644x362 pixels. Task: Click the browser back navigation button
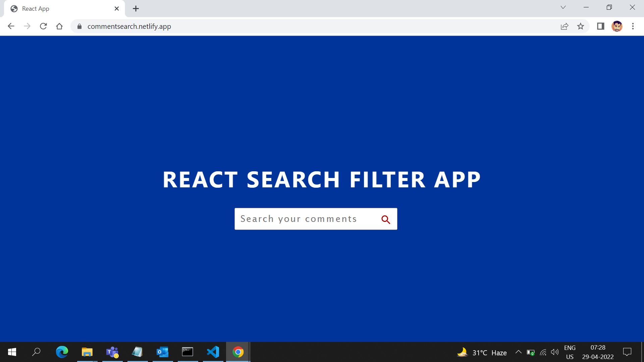(11, 26)
